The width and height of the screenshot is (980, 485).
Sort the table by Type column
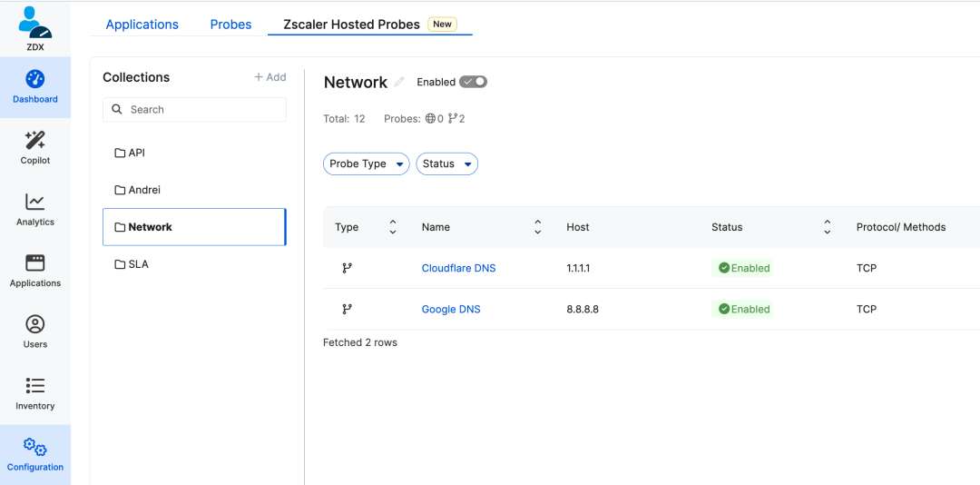393,227
